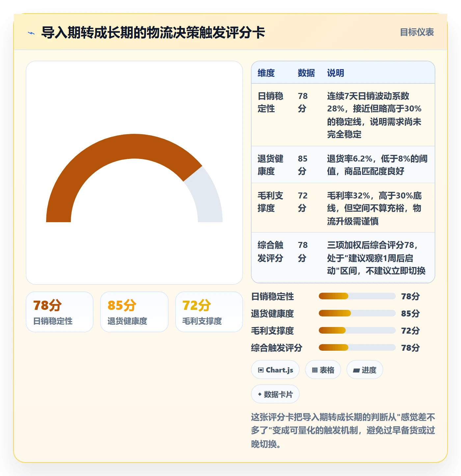Click the 表格 chip
Screen dimensions: 461x476
tap(323, 370)
